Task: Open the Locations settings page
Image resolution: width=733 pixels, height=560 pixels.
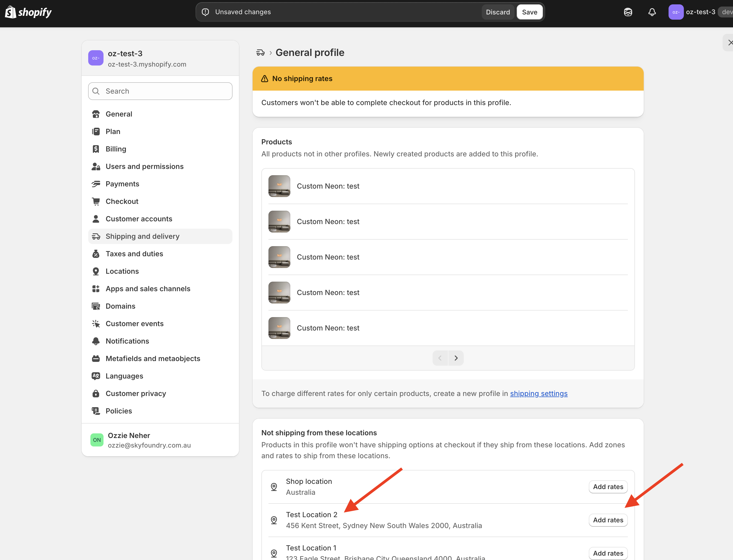Action: pyautogui.click(x=122, y=271)
